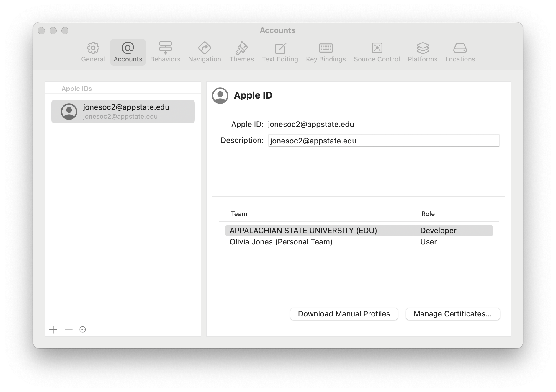This screenshot has width=556, height=392.
Task: Close the Accounts preferences window
Action: point(41,31)
